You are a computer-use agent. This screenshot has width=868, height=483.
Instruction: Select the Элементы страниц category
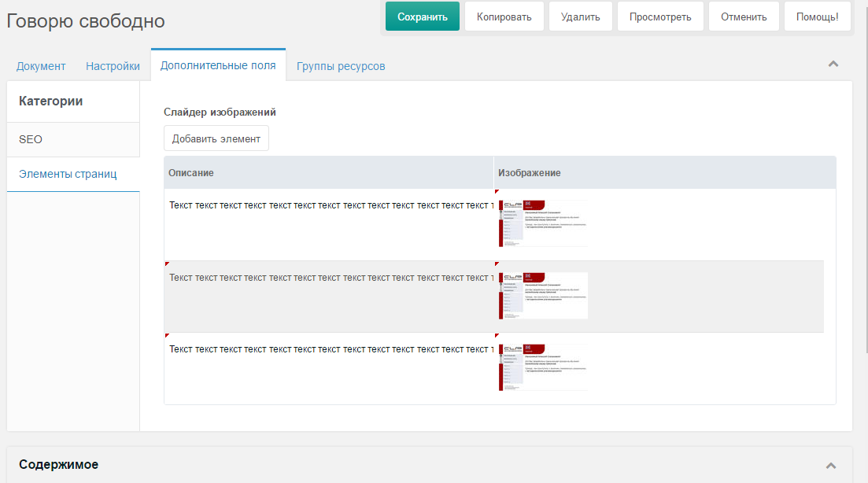[x=73, y=175]
